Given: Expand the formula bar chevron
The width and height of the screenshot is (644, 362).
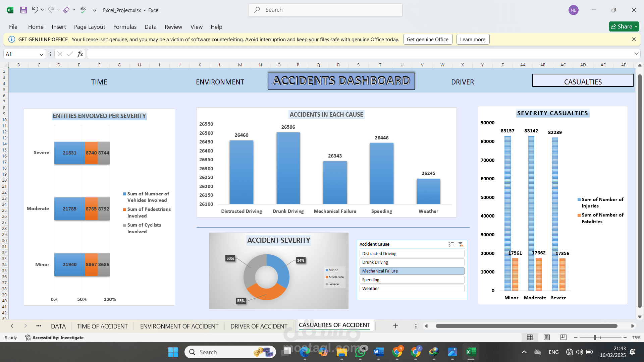Looking at the screenshot, I should pos(636,54).
